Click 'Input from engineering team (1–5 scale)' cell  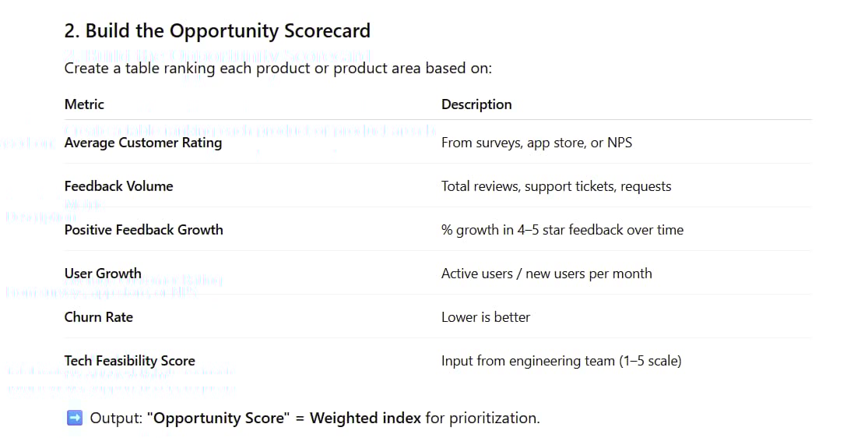[x=561, y=361]
